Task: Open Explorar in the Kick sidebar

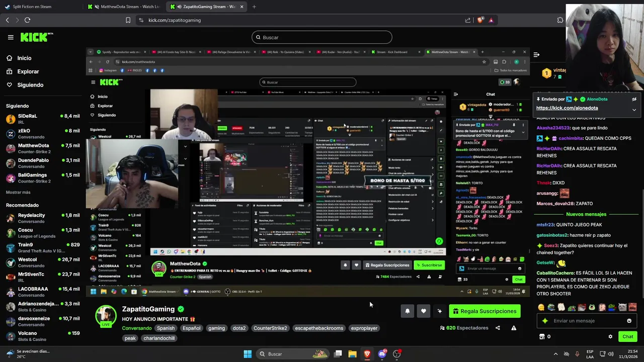Action: pyautogui.click(x=28, y=71)
